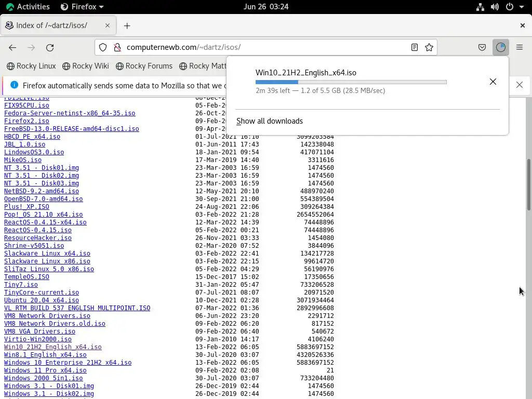Dismiss the Mozilla data notification bar
Viewport: 532px width, 399px height.
(x=520, y=85)
